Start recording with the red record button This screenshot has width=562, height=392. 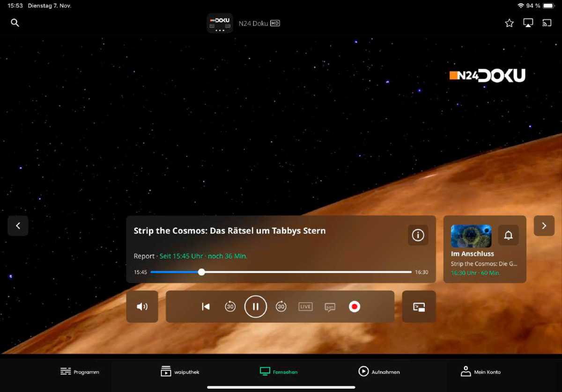(x=355, y=306)
